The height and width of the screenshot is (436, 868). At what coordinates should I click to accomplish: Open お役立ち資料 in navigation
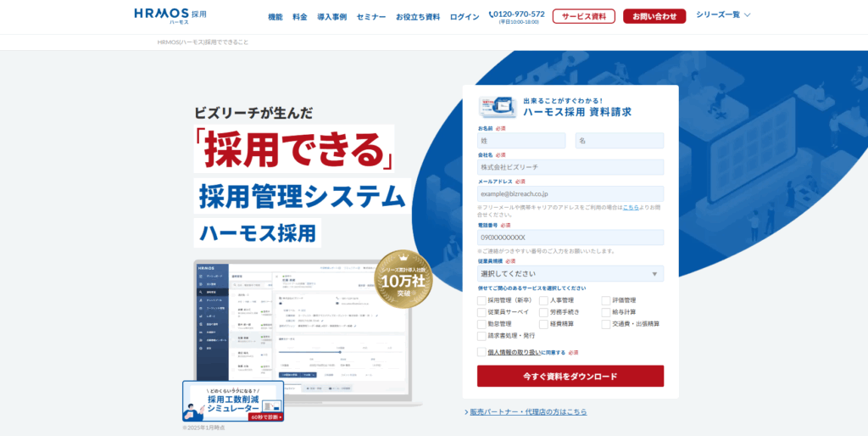pos(418,17)
